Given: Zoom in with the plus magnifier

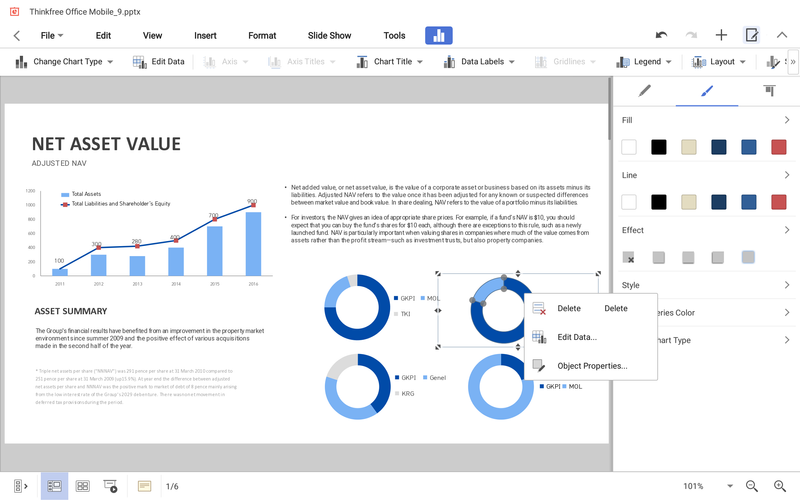Looking at the screenshot, I should [780, 486].
